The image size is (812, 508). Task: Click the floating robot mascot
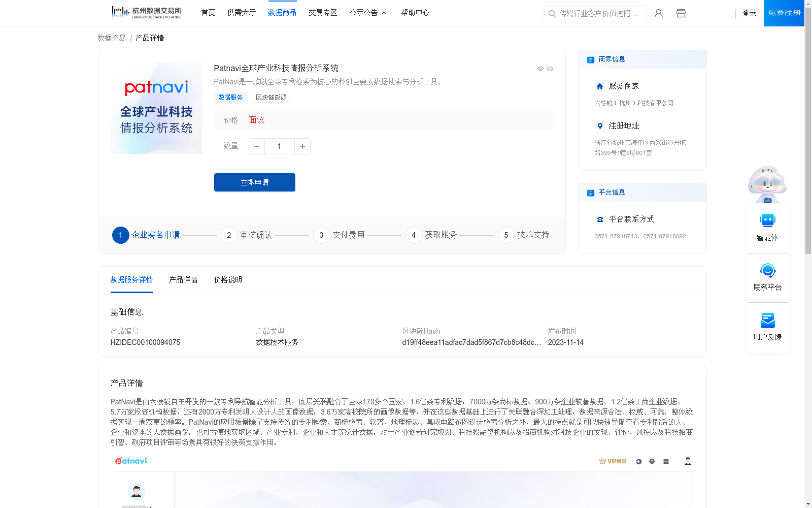[x=767, y=184]
